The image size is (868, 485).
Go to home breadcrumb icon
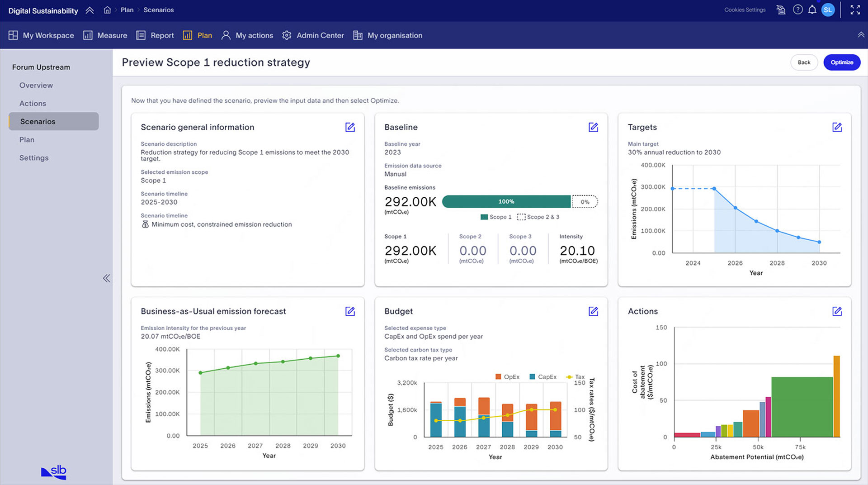coord(107,10)
